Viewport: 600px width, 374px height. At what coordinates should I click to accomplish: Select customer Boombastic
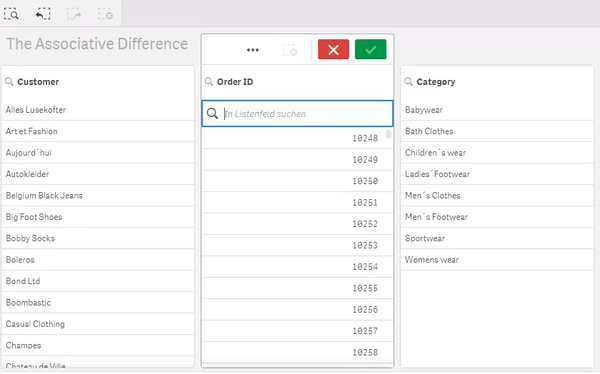tap(98, 303)
